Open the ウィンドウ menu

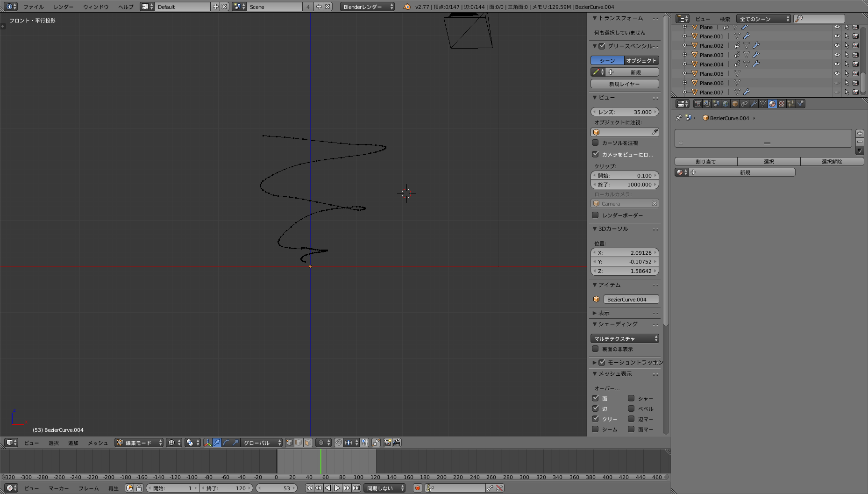tap(96, 7)
